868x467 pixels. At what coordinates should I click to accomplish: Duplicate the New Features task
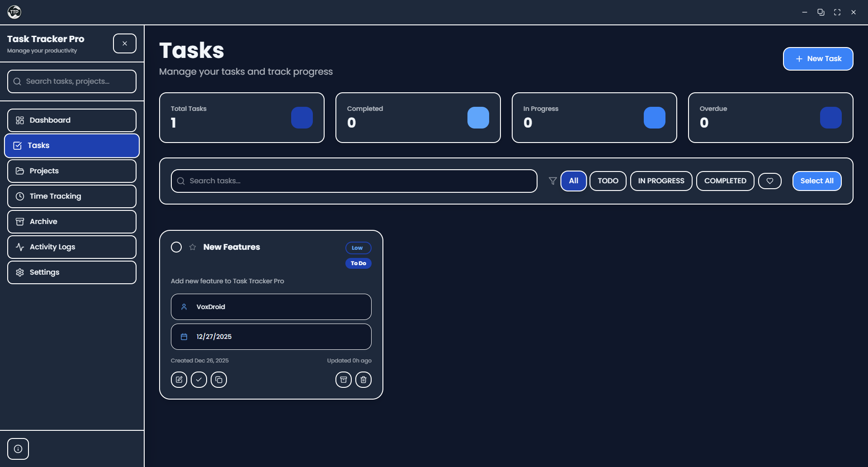point(219,380)
